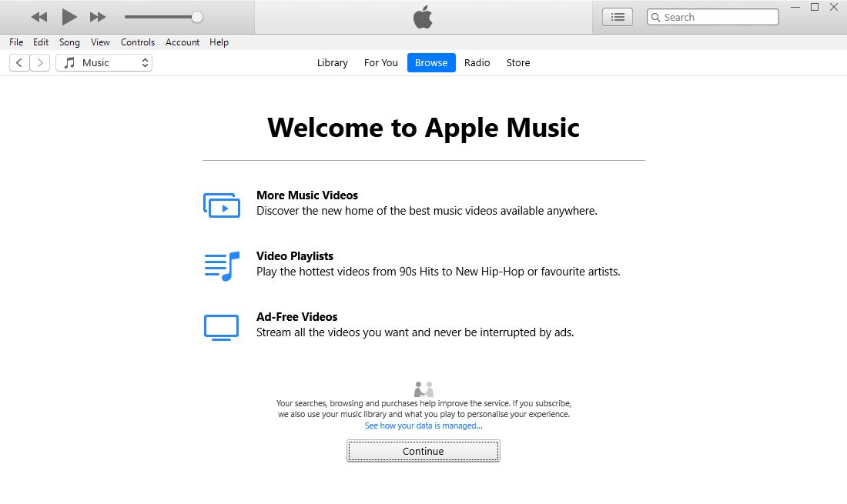Click the Search input field
Viewport: 847px width, 504px height.
click(712, 17)
